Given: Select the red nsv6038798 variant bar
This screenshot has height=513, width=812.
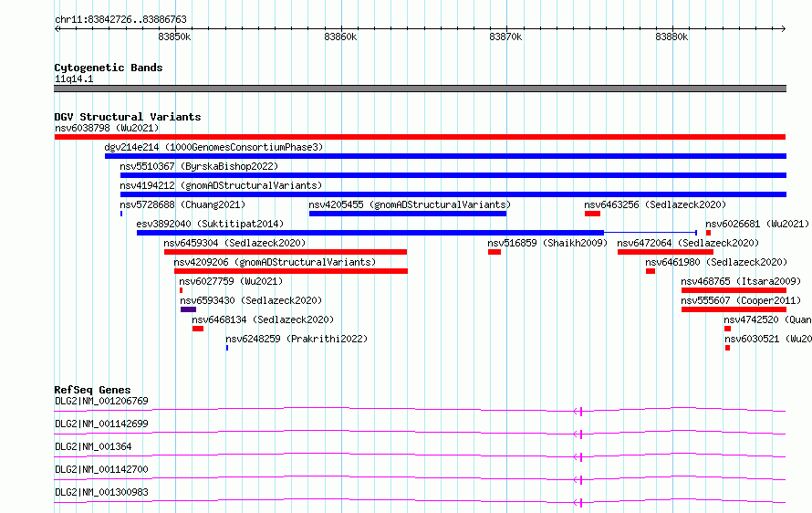Looking at the screenshot, I should coord(420,137).
